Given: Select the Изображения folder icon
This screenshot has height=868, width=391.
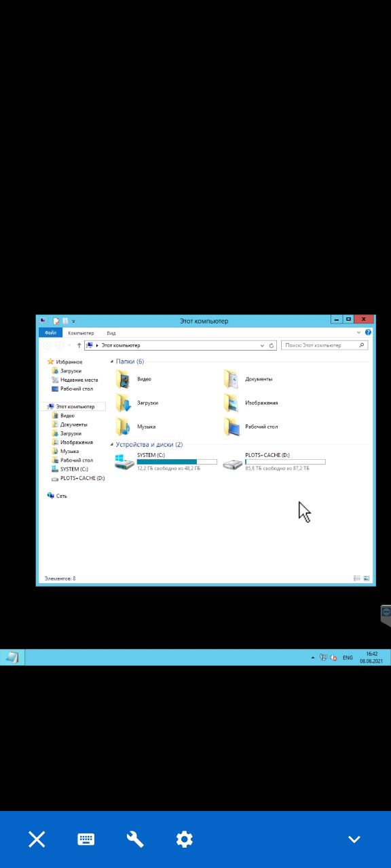Looking at the screenshot, I should coord(231,403).
